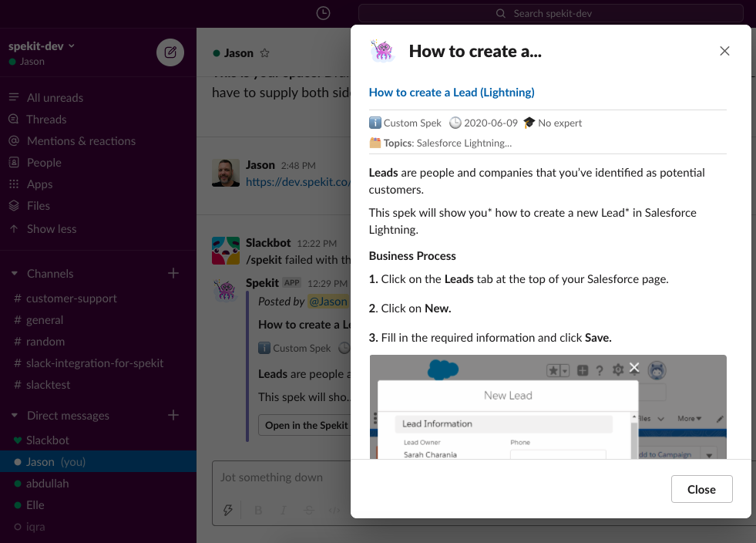The image size is (756, 543).
Task: Click the Spekit app avatar in the chat
Action: (x=226, y=289)
